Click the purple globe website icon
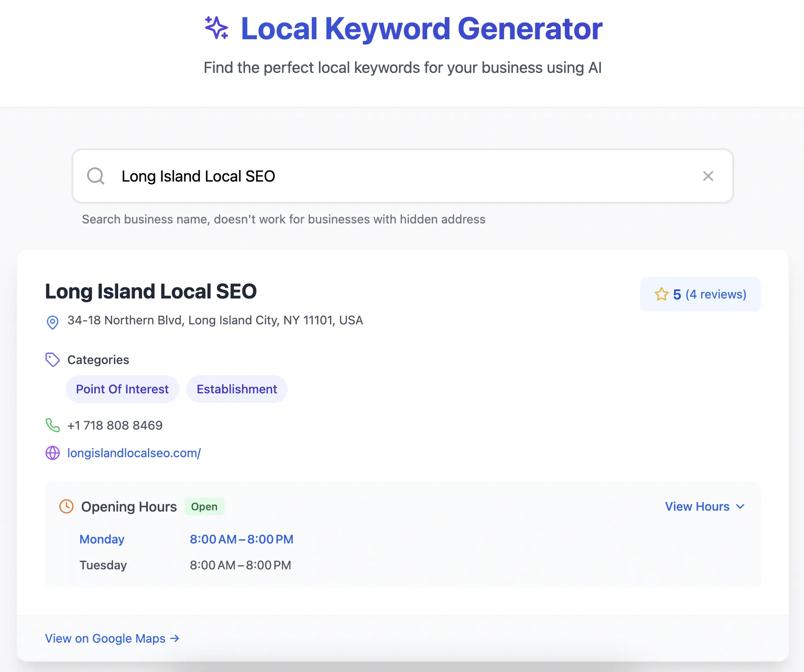The height and width of the screenshot is (672, 804). 53,453
